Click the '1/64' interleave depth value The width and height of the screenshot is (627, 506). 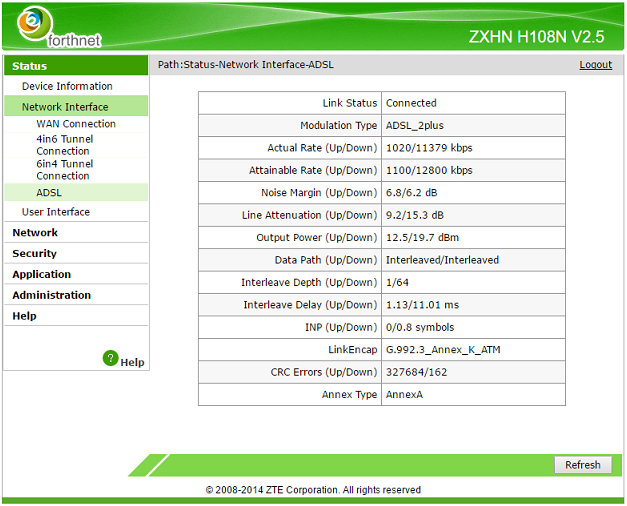point(397,282)
